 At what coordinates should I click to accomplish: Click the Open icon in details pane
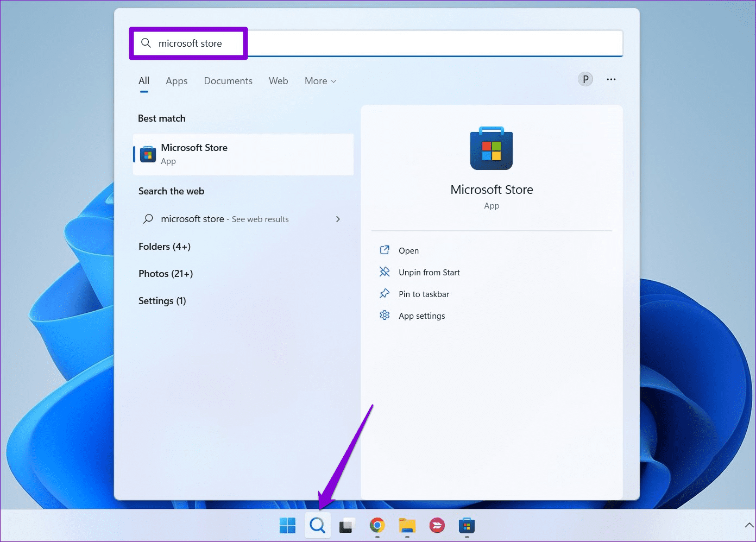tap(385, 250)
